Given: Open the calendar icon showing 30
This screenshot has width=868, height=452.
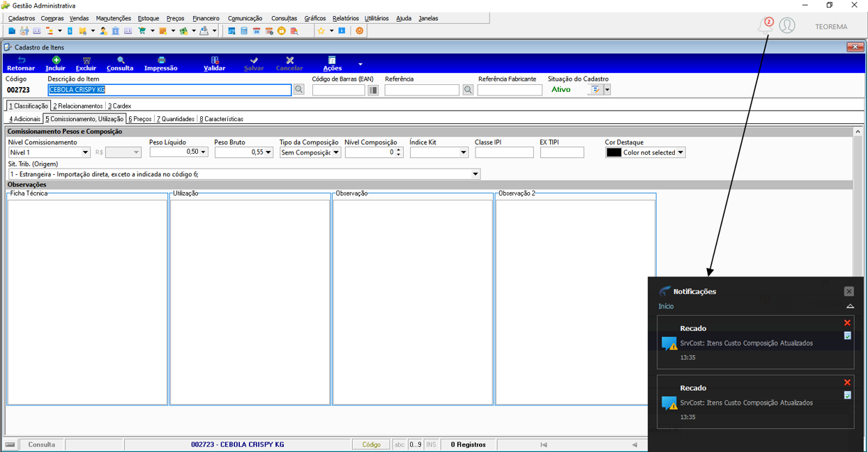Looking at the screenshot, I should tap(257, 31).
